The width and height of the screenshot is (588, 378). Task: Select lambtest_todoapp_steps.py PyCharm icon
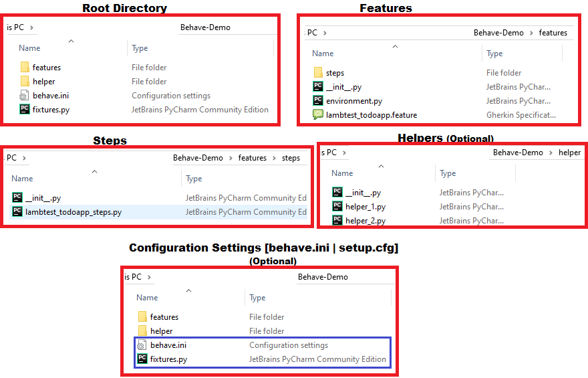point(17,211)
